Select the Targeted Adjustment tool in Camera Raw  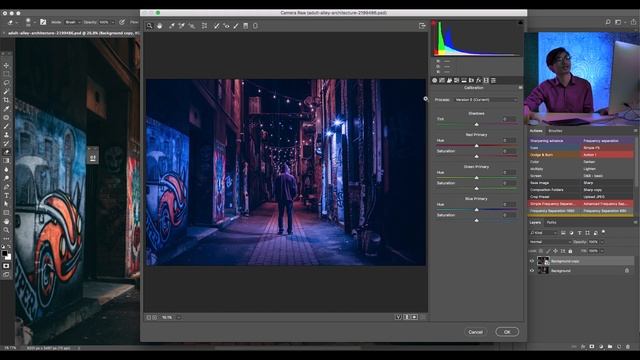coord(192,26)
